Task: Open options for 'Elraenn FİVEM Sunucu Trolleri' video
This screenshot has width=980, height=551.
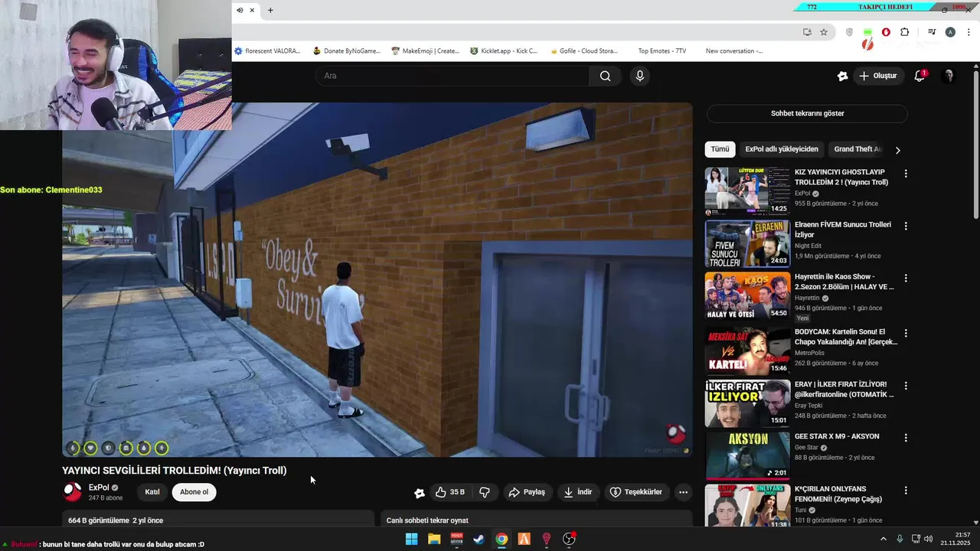Action: tap(906, 226)
